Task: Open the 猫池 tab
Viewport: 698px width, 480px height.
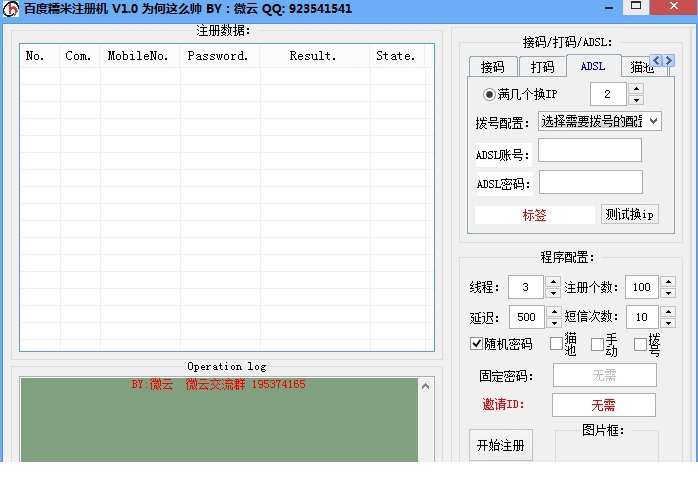Action: 641,67
